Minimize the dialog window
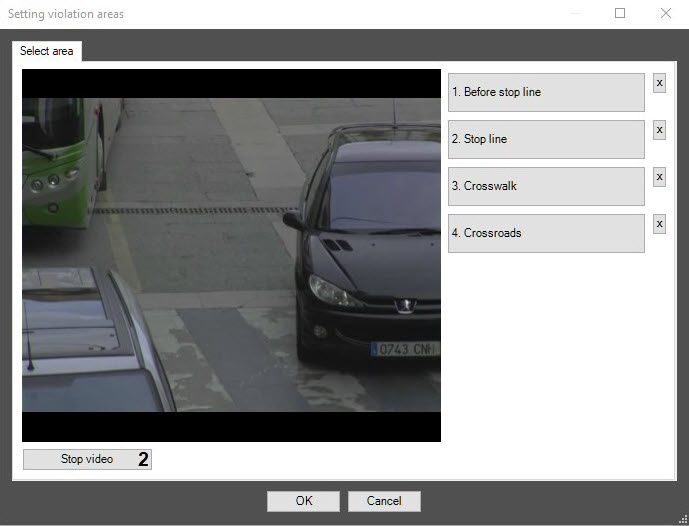 (x=575, y=14)
